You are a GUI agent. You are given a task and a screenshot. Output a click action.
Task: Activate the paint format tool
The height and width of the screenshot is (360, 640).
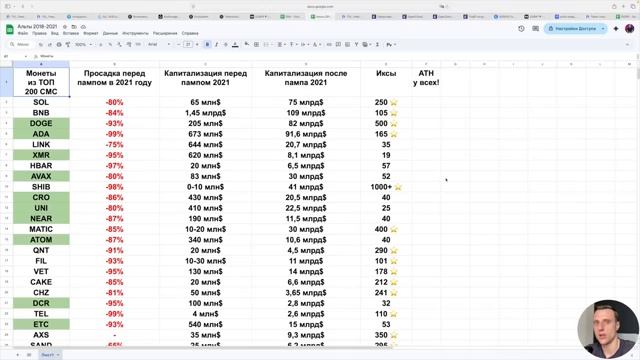pyautogui.click(x=68, y=44)
